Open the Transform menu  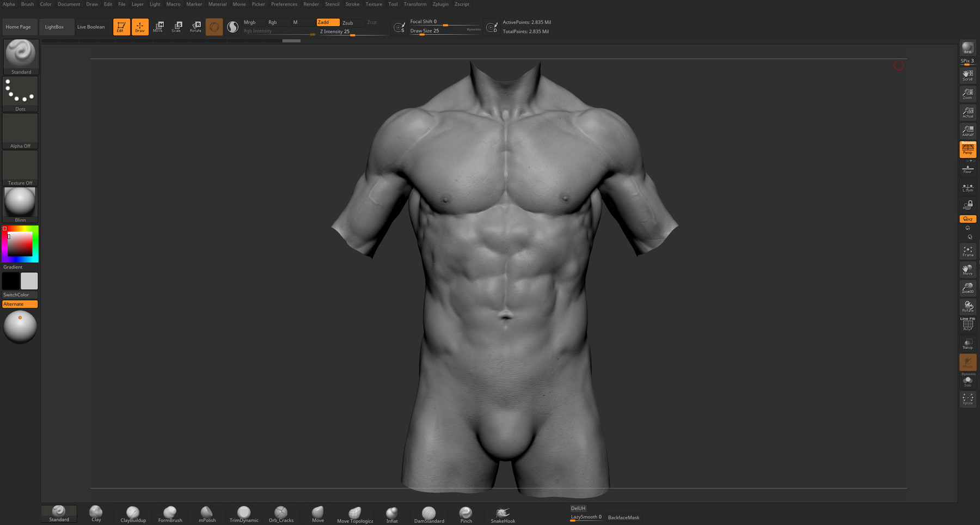(415, 4)
